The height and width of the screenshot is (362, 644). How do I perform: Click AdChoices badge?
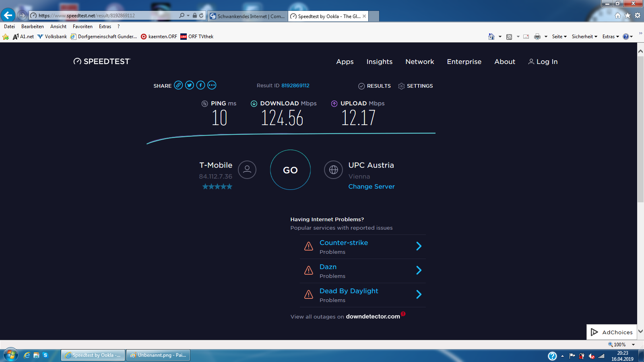pyautogui.click(x=611, y=332)
